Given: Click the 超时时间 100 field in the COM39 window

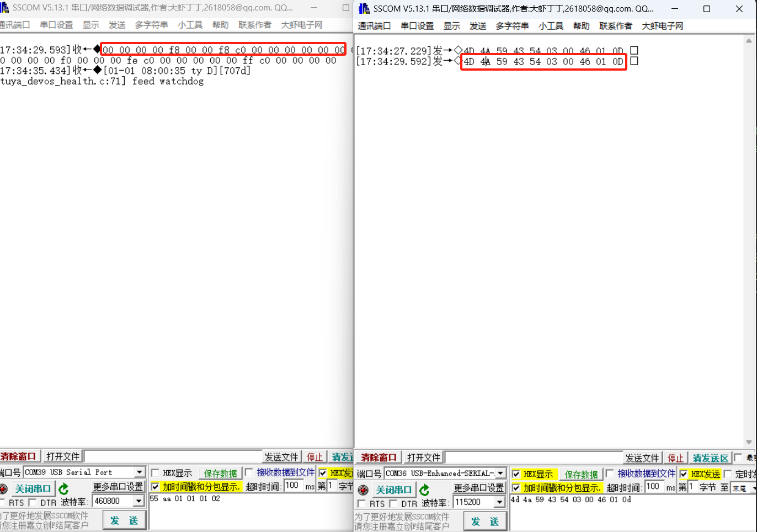Looking at the screenshot, I should 294,486.
